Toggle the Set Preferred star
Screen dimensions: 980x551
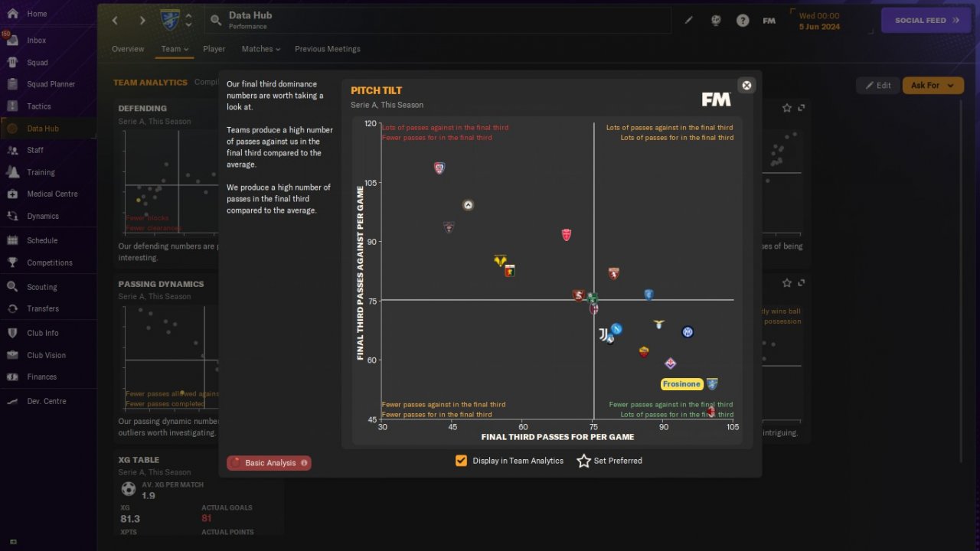tap(584, 461)
